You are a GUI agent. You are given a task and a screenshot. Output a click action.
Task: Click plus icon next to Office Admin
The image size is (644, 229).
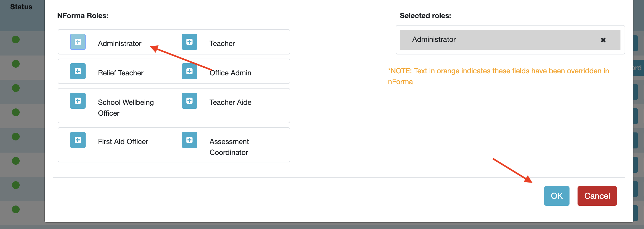[189, 71]
